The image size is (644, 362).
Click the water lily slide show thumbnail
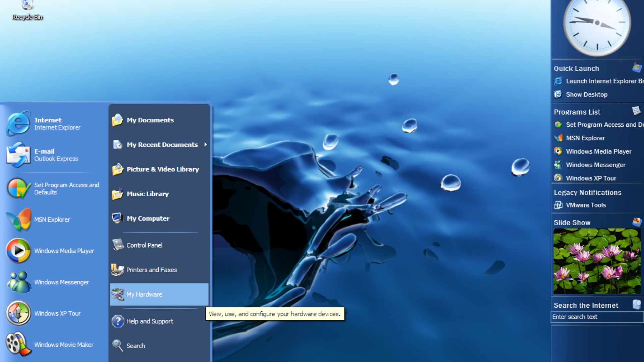[x=597, y=261]
